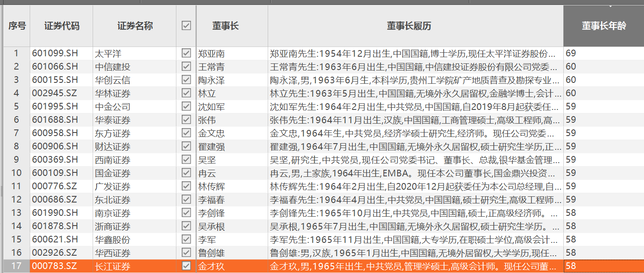Select row number 7
This screenshot has width=644, height=273.
tap(16, 133)
